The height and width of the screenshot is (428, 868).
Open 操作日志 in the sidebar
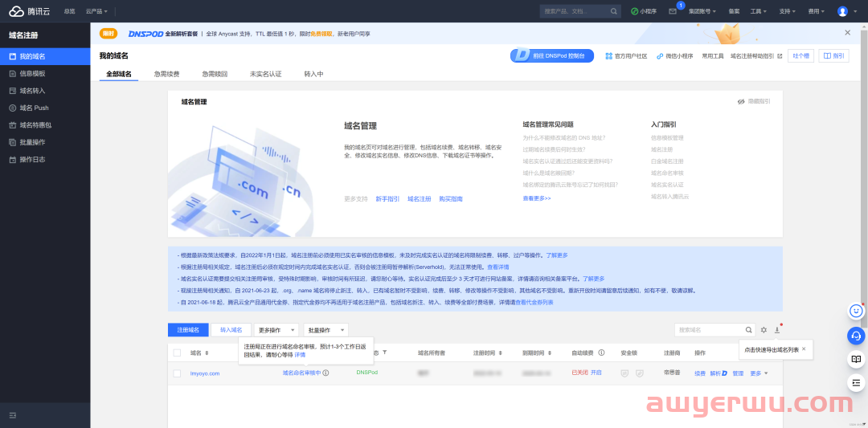point(45,159)
